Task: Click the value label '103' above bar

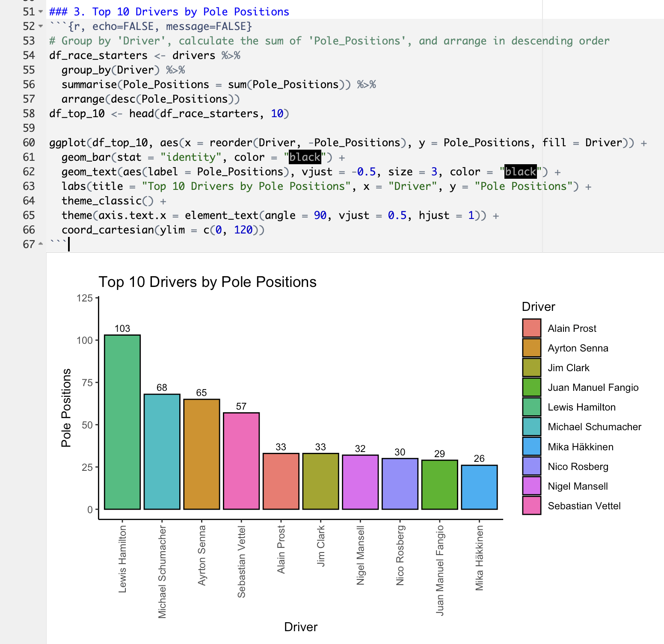Action: 122,328
